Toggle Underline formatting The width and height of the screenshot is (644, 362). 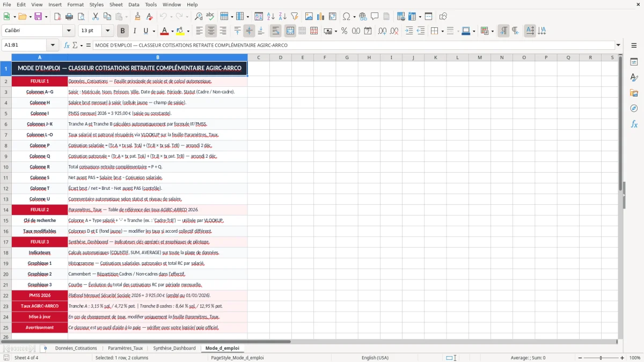pos(145,31)
